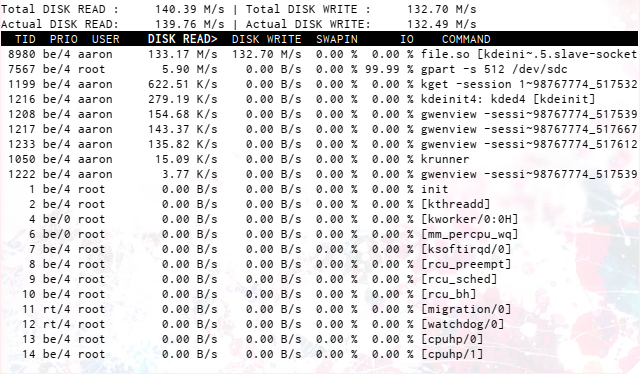Click the DISK WRITE column header
640x374 pixels.
pos(267,39)
